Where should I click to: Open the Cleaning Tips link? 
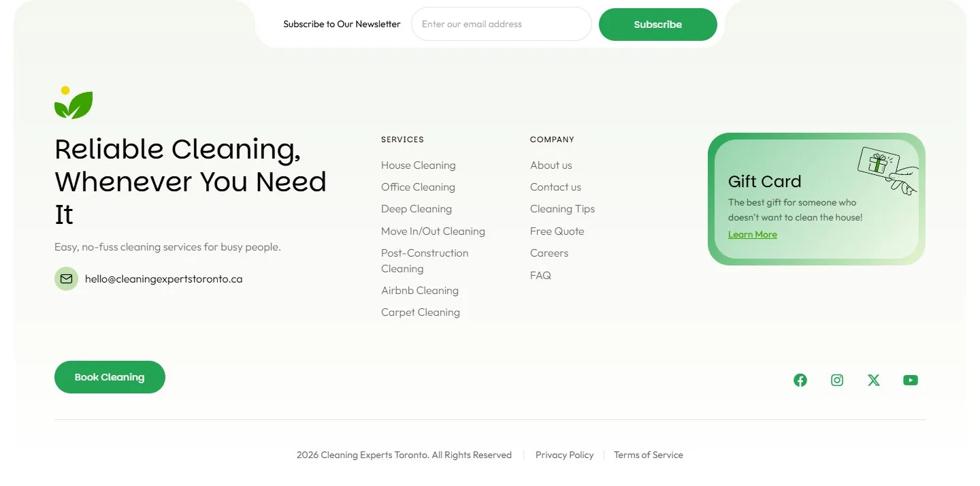coord(562,209)
